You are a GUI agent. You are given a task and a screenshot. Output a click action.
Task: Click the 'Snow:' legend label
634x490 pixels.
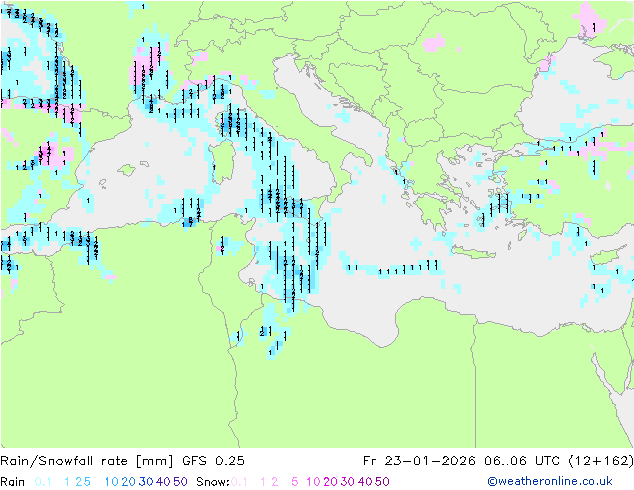(213, 482)
